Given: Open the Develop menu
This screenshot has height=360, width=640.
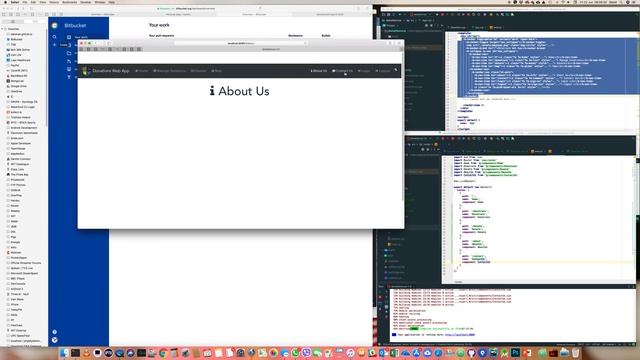Looking at the screenshot, I should [x=86, y=2].
